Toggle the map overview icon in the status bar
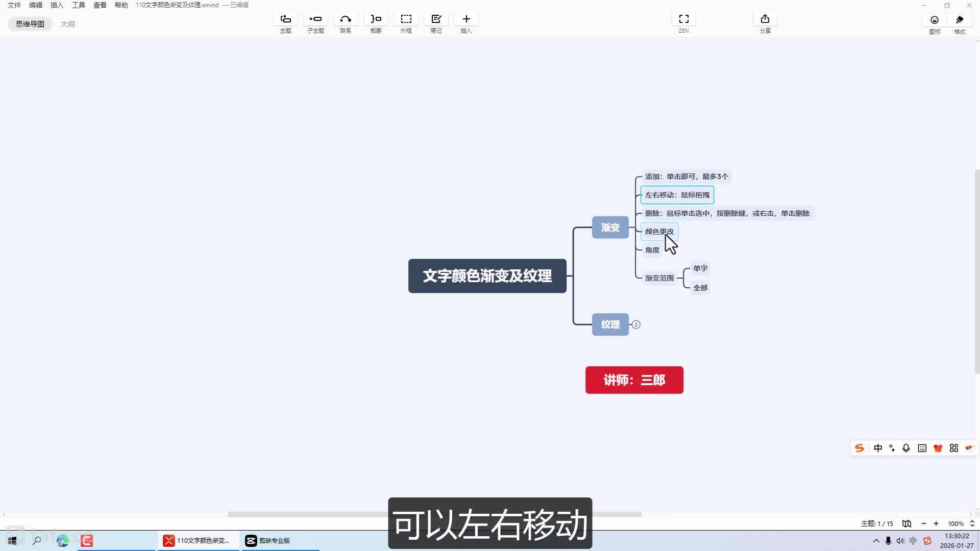Screen dimensions: 980x551 coord(906,523)
